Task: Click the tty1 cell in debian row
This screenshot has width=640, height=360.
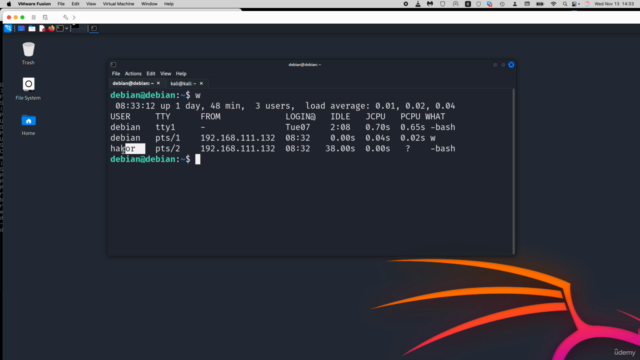Action: tap(165, 127)
